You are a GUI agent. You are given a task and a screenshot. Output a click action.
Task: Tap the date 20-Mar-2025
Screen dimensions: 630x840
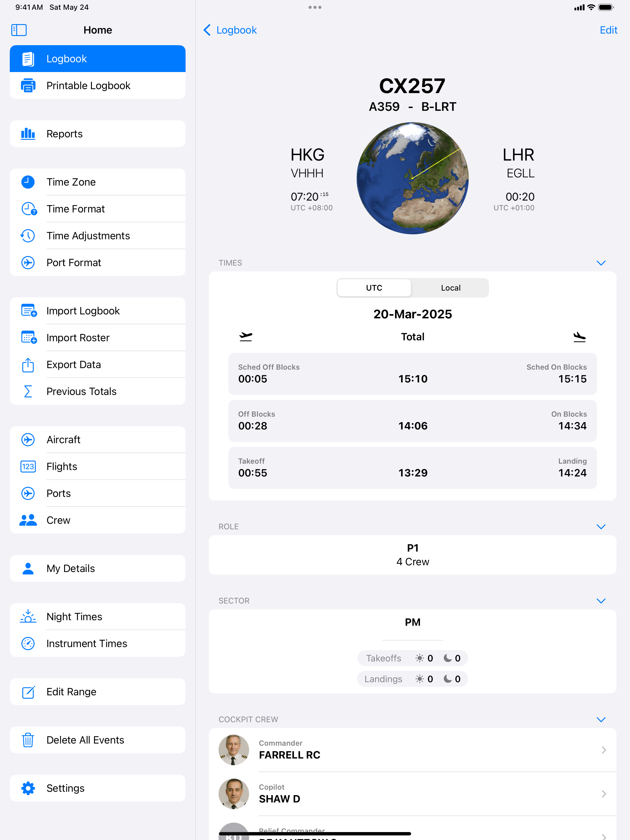(x=412, y=314)
